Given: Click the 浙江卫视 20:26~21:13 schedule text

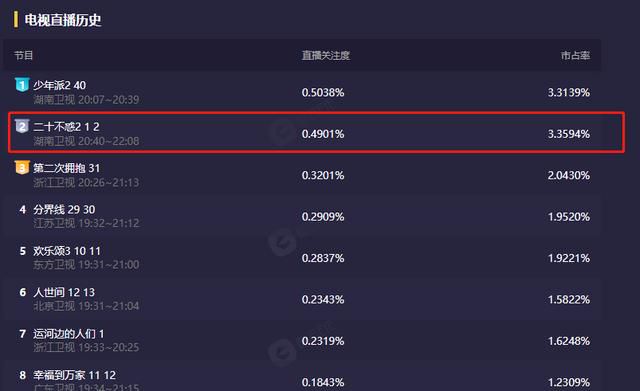Looking at the screenshot, I should click(x=86, y=182).
